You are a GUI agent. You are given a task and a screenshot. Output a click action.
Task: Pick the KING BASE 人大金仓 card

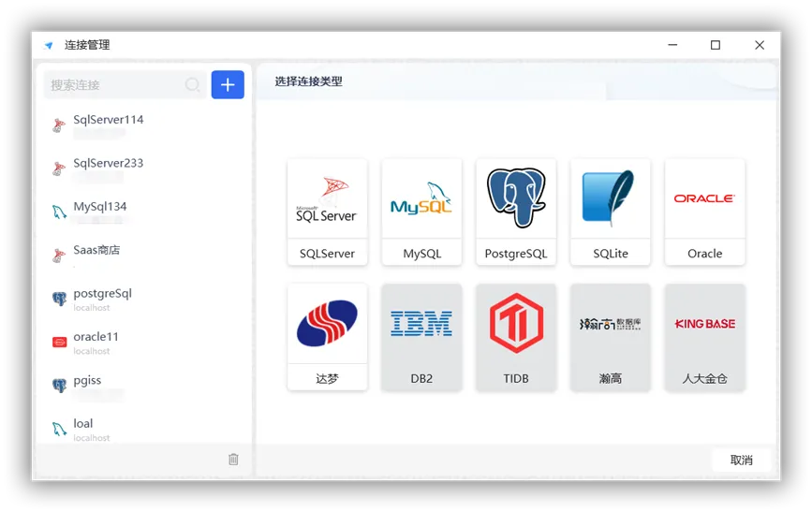coord(705,337)
